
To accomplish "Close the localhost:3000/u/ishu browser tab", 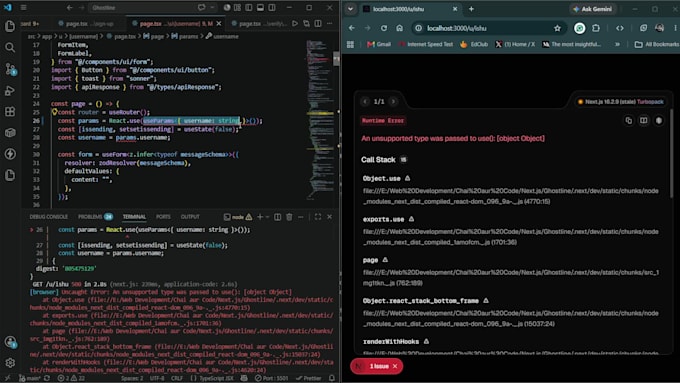I will [455, 9].
